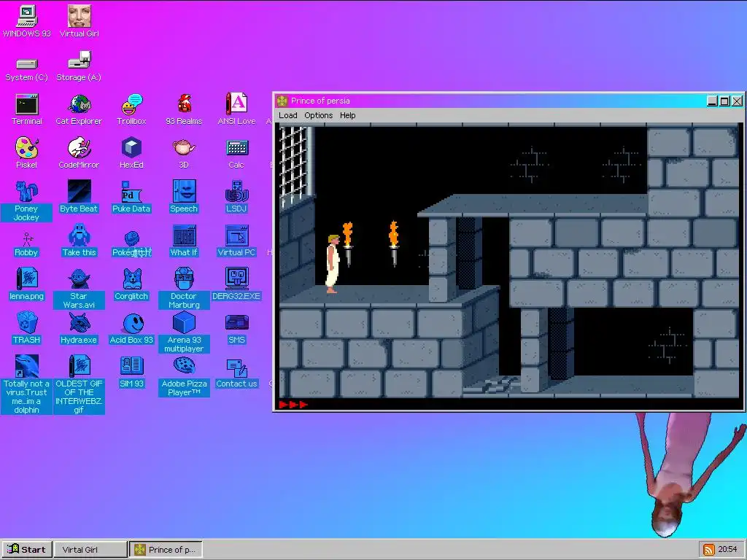Viewport: 747px width, 560px height.
Task: Click the Prince of Persia title bar icon
Action: click(x=282, y=101)
